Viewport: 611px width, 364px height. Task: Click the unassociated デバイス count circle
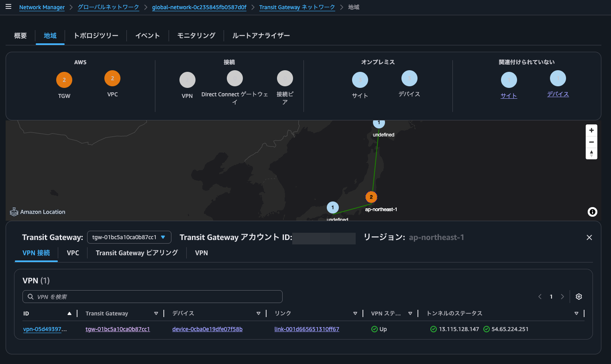[558, 78]
